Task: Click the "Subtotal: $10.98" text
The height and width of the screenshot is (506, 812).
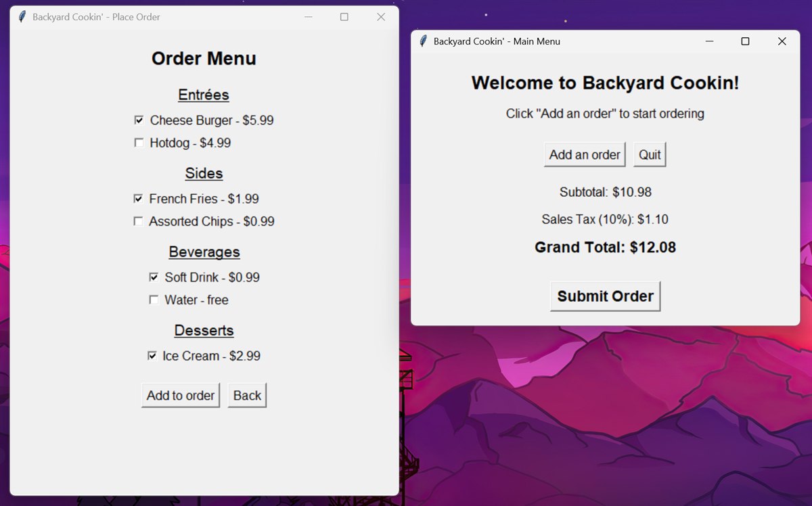Action: click(x=606, y=192)
